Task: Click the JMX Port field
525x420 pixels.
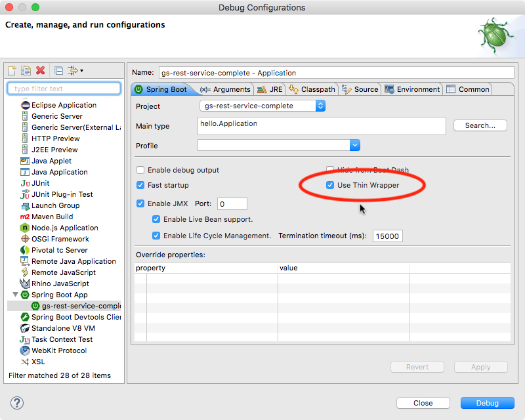Action: pos(232,203)
